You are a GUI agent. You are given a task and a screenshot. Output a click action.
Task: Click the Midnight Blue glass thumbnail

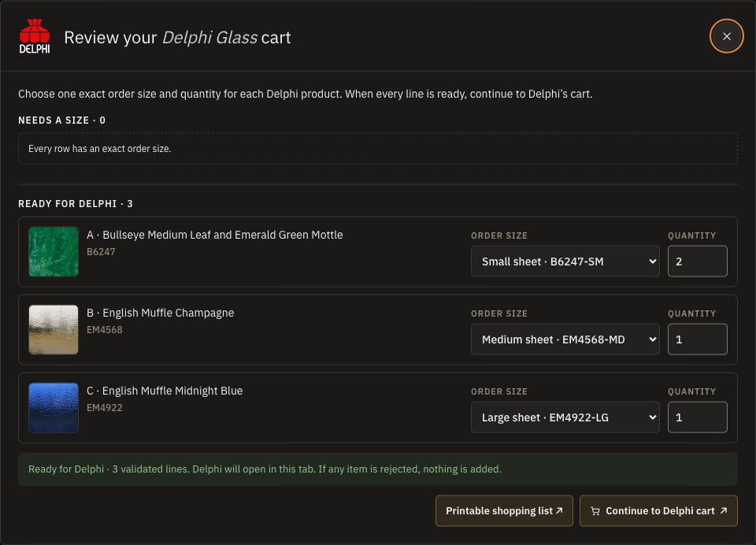coord(54,407)
